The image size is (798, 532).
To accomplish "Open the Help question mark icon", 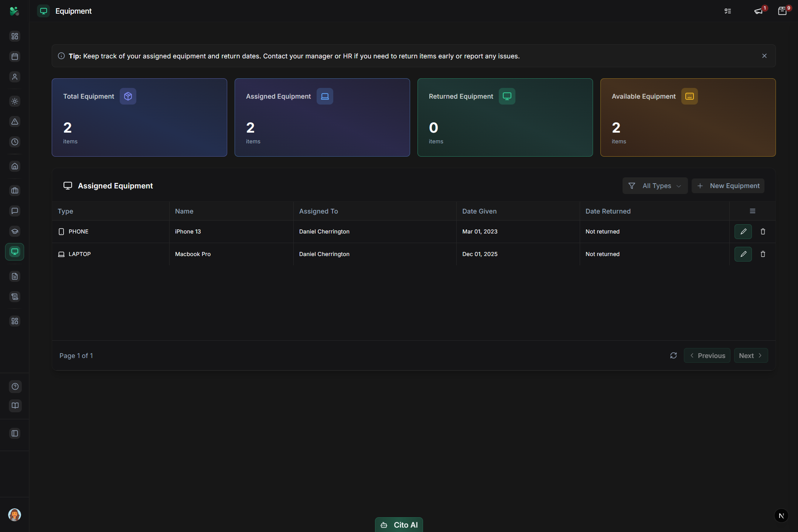I will [x=15, y=386].
